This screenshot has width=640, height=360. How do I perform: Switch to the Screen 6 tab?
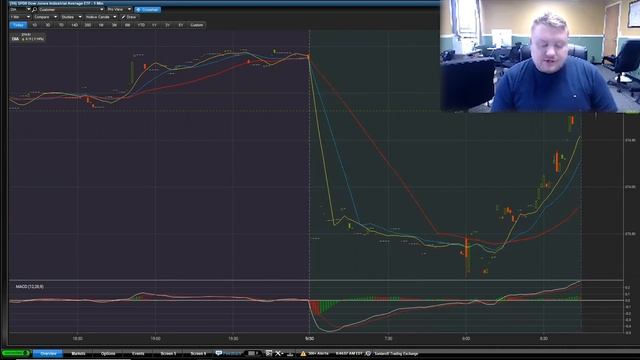[x=198, y=353]
